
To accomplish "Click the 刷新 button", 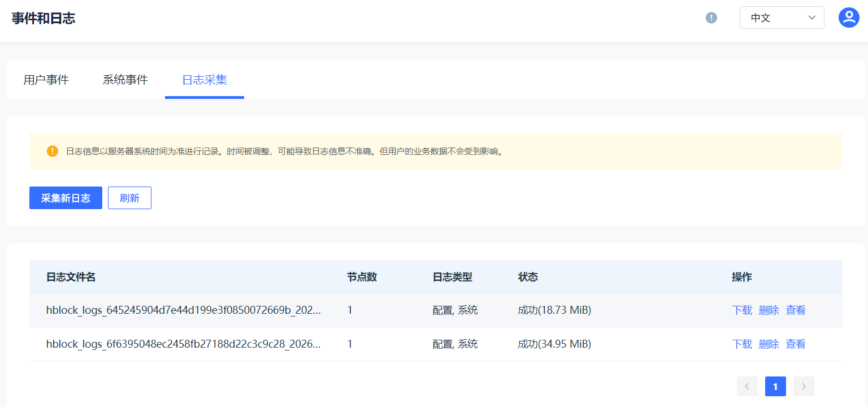I will (129, 198).
